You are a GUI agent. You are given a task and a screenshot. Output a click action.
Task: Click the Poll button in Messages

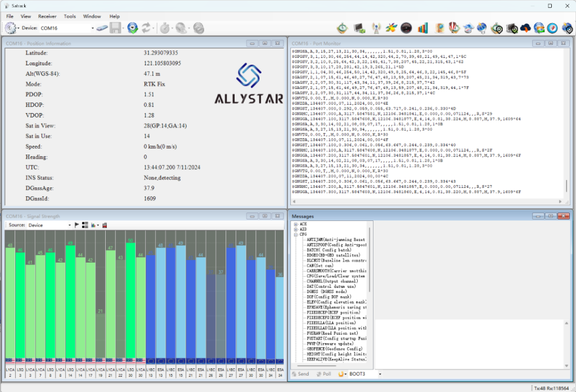[x=323, y=374]
